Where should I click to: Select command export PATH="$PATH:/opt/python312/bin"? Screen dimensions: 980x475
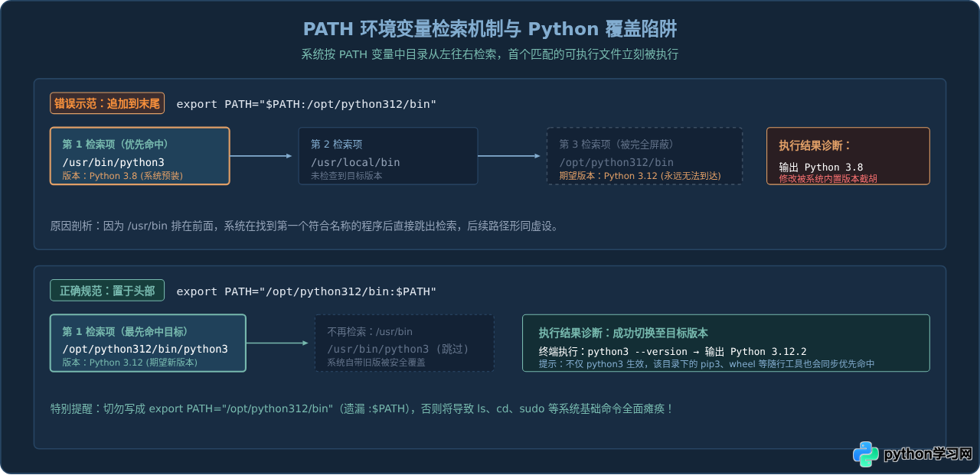306,104
